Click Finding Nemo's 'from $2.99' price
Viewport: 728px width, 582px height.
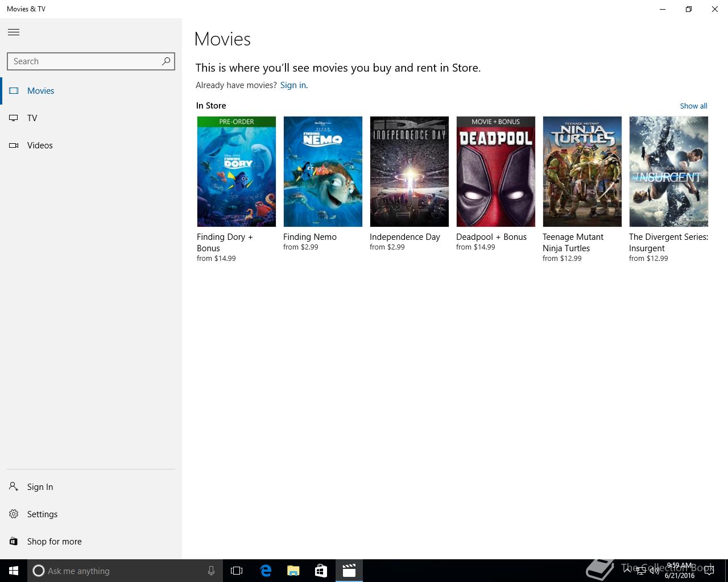point(301,247)
